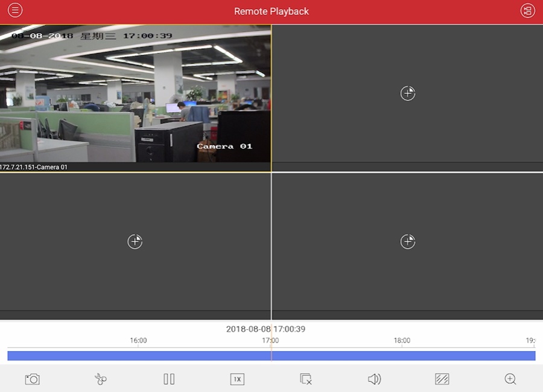Click the 2018-08-08 17:00:39 date label

[265, 329]
